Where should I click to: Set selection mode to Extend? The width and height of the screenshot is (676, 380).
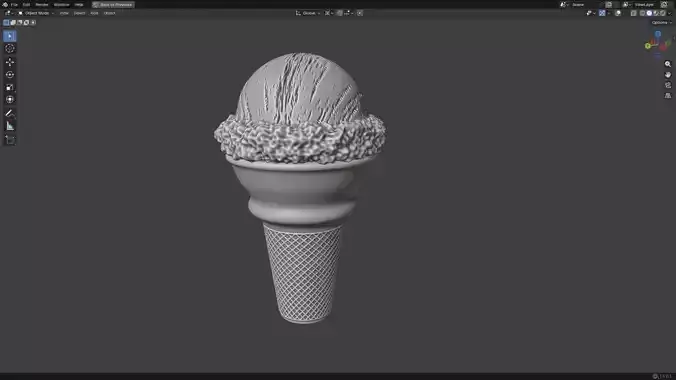[13, 22]
